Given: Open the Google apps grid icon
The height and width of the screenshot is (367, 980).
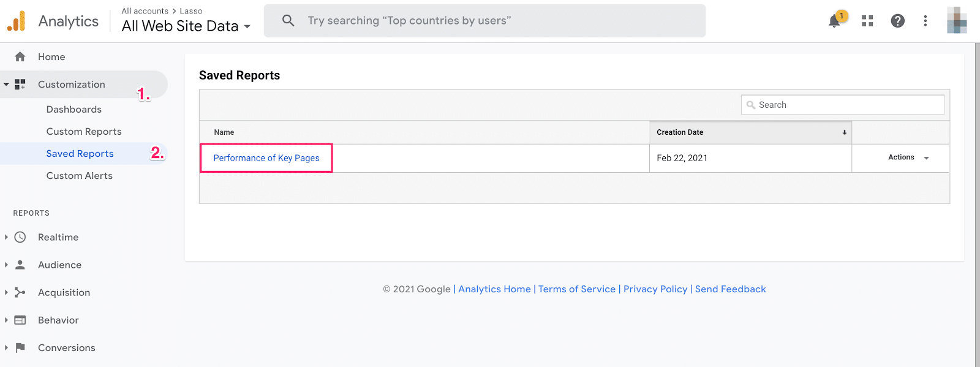Looking at the screenshot, I should point(867,21).
